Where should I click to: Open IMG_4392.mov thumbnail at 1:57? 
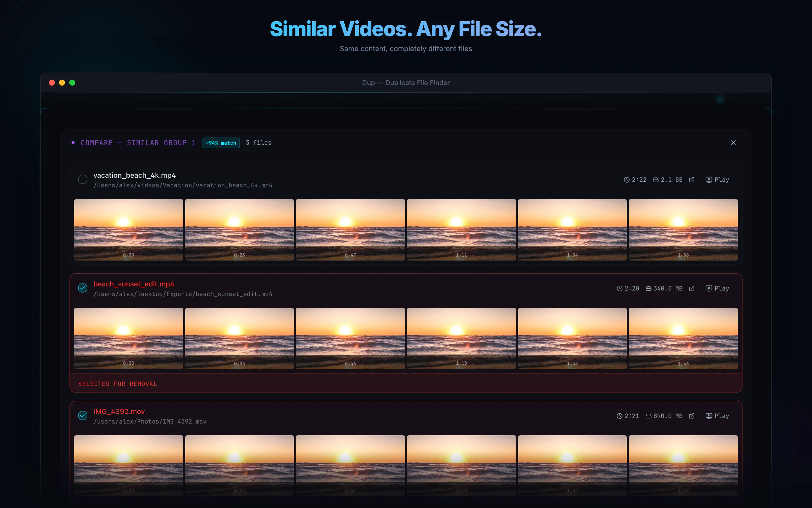pyautogui.click(x=683, y=466)
